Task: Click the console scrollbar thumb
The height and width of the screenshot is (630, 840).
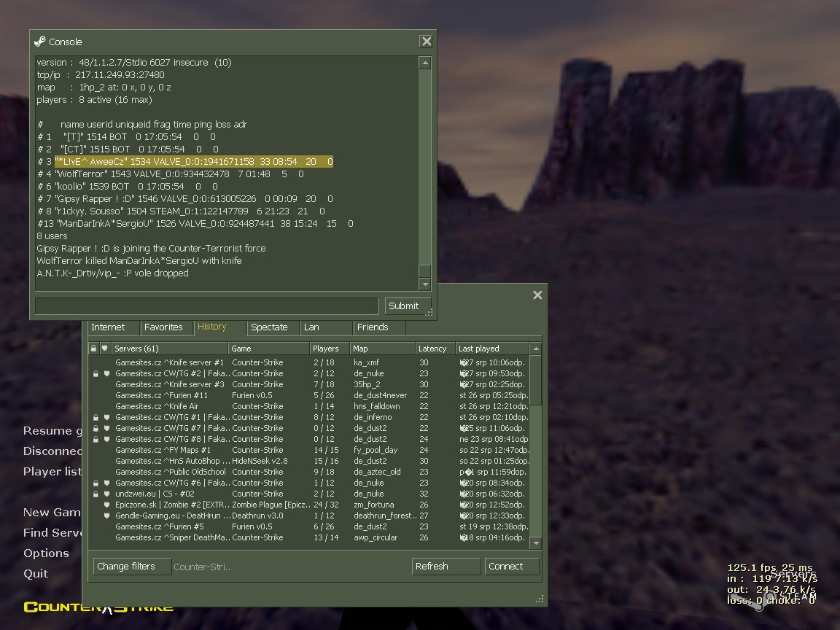Action: (425, 270)
